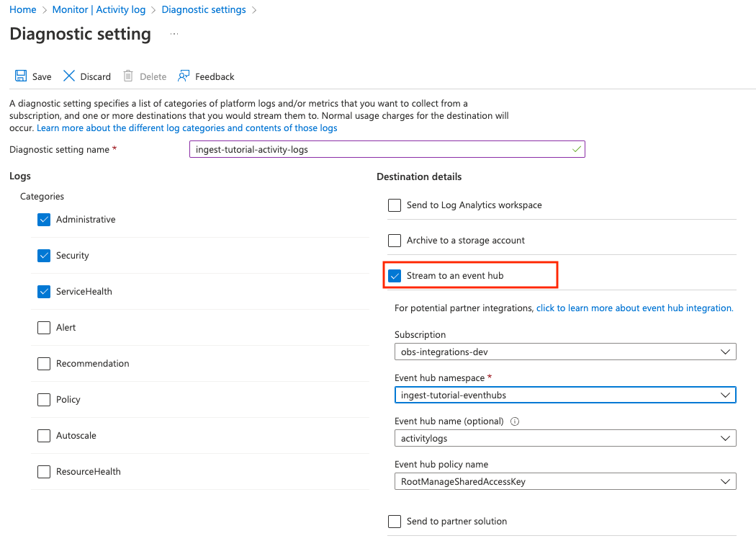The height and width of the screenshot is (541, 756).
Task: Expand the Event hub namespace dropdown
Action: point(565,395)
